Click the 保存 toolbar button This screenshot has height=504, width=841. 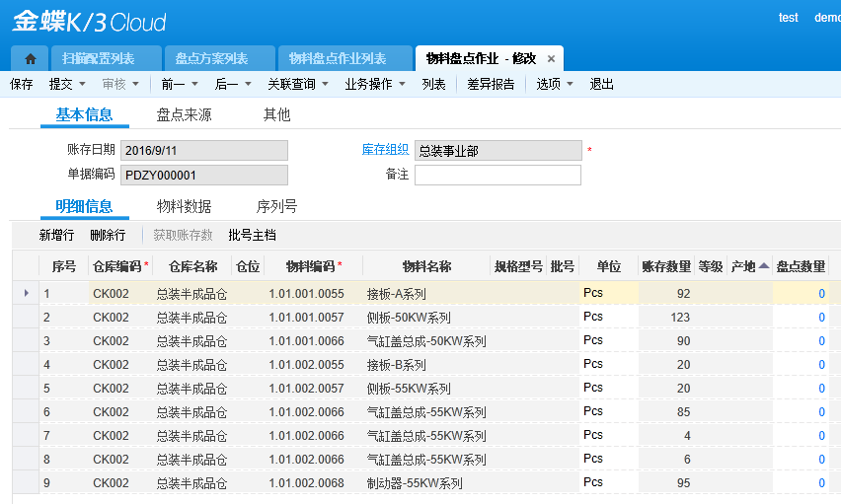coord(22,85)
